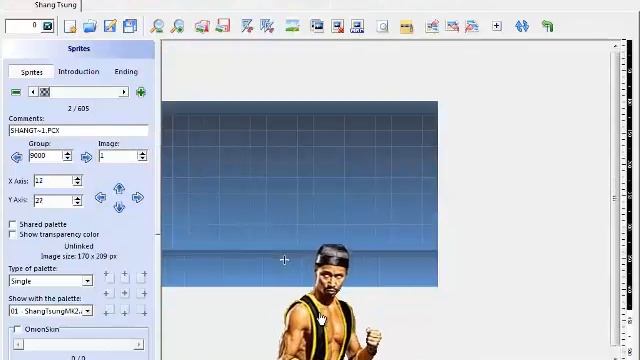Click the blue screen image toolbar icon
The image size is (640, 360).
click(317, 27)
